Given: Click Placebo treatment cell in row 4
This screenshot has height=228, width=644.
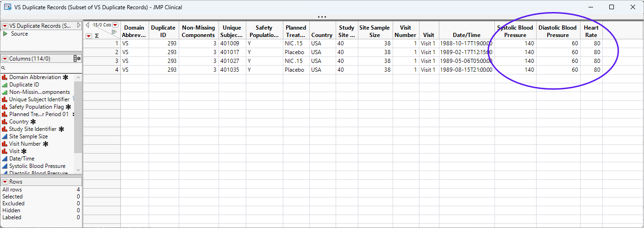Looking at the screenshot, I should pos(296,70).
